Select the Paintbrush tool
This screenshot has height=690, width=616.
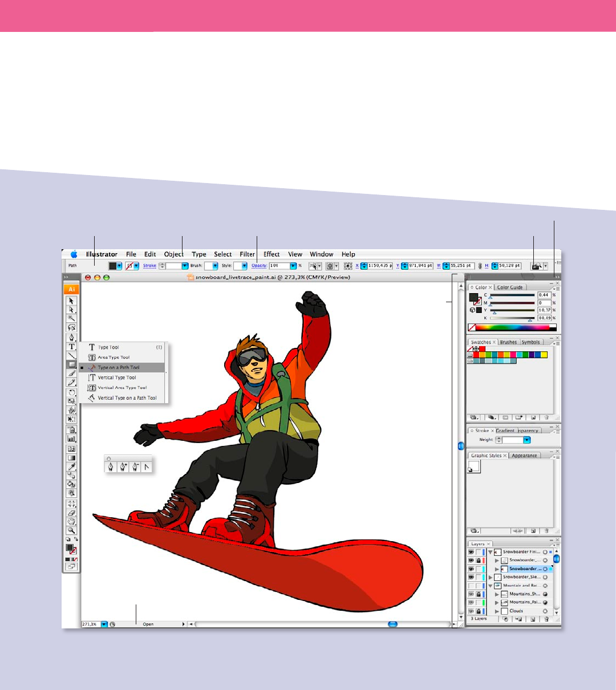(72, 374)
